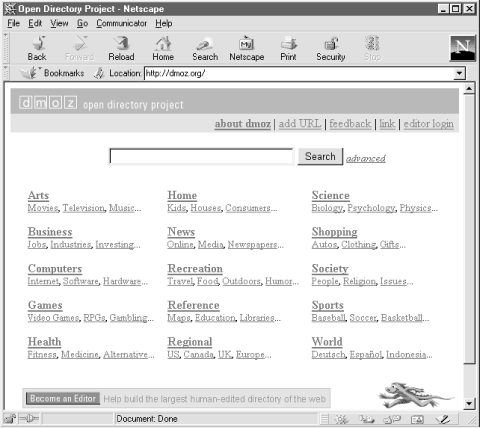Open Navigator from component bar icon
The image size is (481, 428).
pyautogui.click(x=341, y=419)
